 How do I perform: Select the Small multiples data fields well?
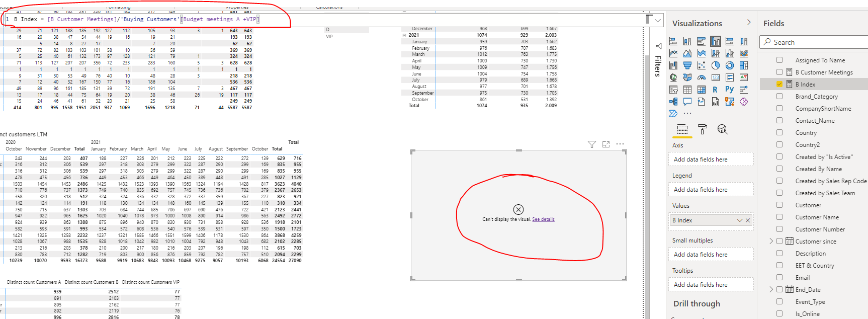pos(712,255)
